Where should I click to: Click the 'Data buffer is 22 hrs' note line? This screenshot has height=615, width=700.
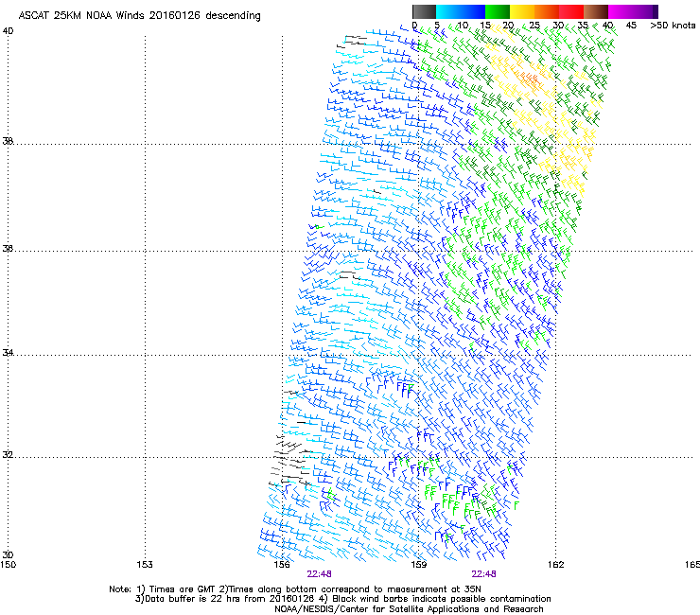point(342,599)
